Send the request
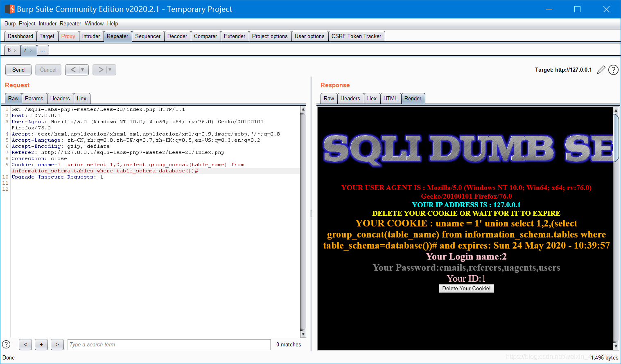 tap(18, 70)
